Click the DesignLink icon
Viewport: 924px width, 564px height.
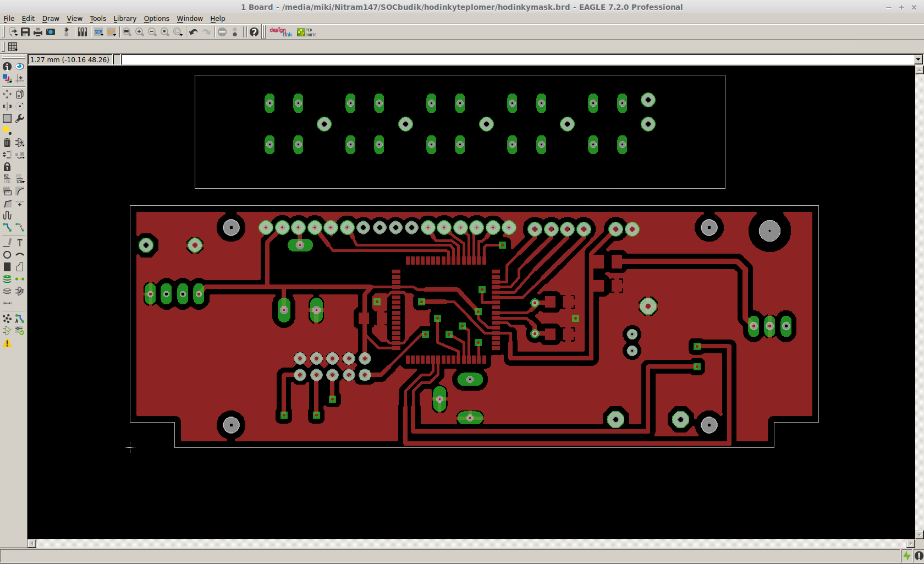[280, 32]
